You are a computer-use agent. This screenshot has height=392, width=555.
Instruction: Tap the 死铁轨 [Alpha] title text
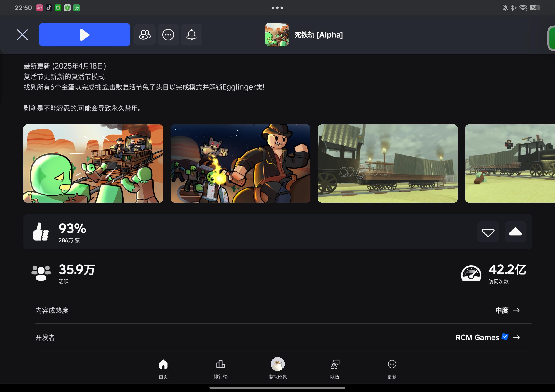pyautogui.click(x=319, y=35)
